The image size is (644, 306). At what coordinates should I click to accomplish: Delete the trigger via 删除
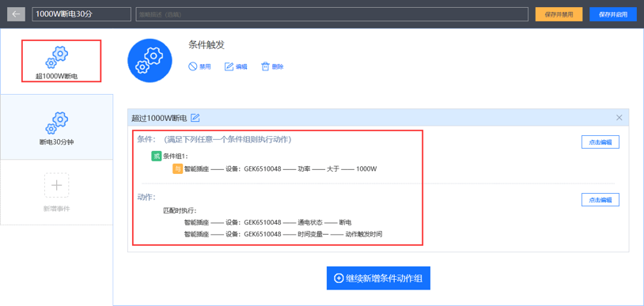[x=272, y=66]
